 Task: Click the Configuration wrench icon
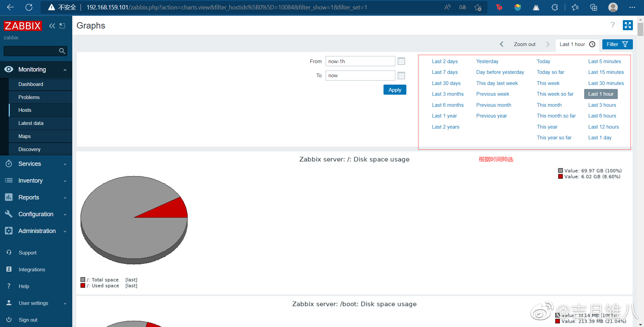pyautogui.click(x=9, y=214)
